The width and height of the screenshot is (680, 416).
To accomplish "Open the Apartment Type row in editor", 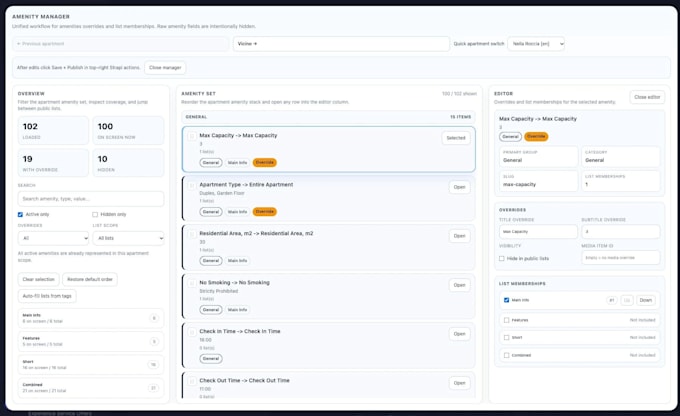I will pyautogui.click(x=459, y=187).
